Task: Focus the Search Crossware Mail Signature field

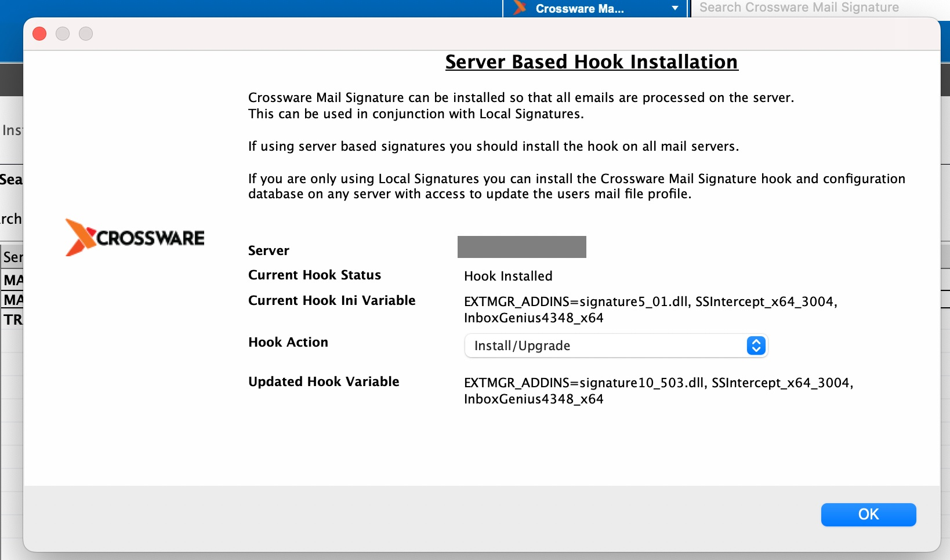Action: [x=812, y=8]
